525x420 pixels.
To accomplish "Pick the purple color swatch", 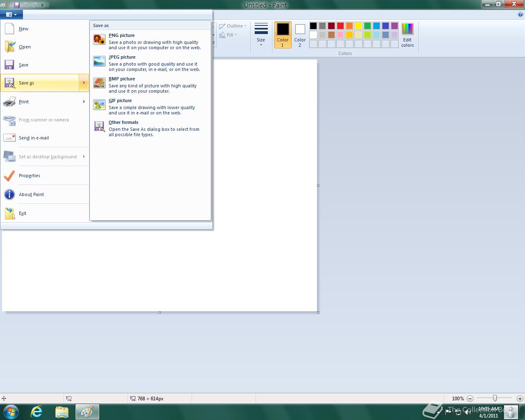I will pyautogui.click(x=395, y=26).
